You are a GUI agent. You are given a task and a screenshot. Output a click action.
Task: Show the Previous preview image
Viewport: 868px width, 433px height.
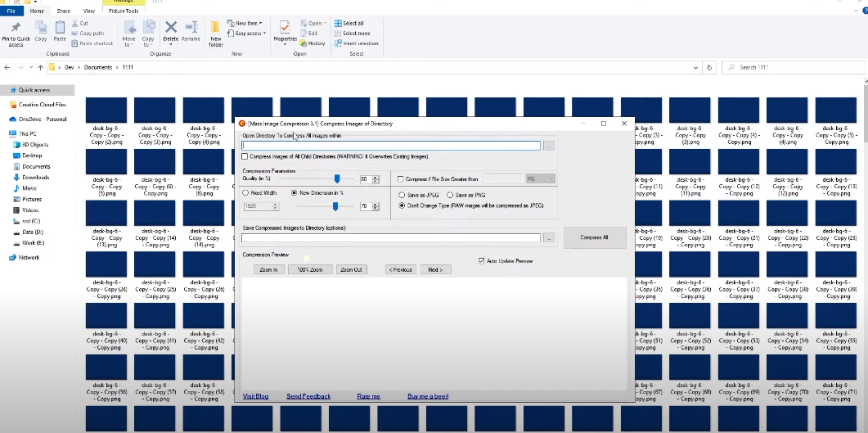401,269
